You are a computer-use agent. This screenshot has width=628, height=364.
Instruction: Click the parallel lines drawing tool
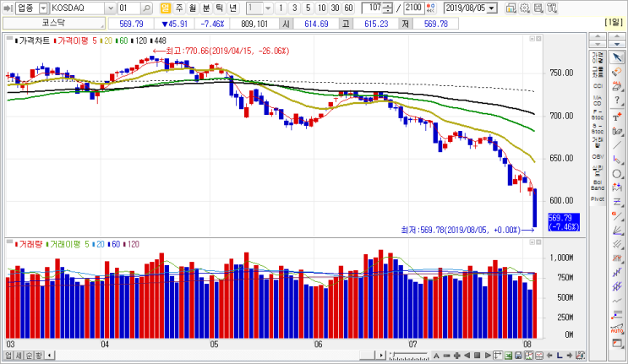pyautogui.click(x=617, y=244)
